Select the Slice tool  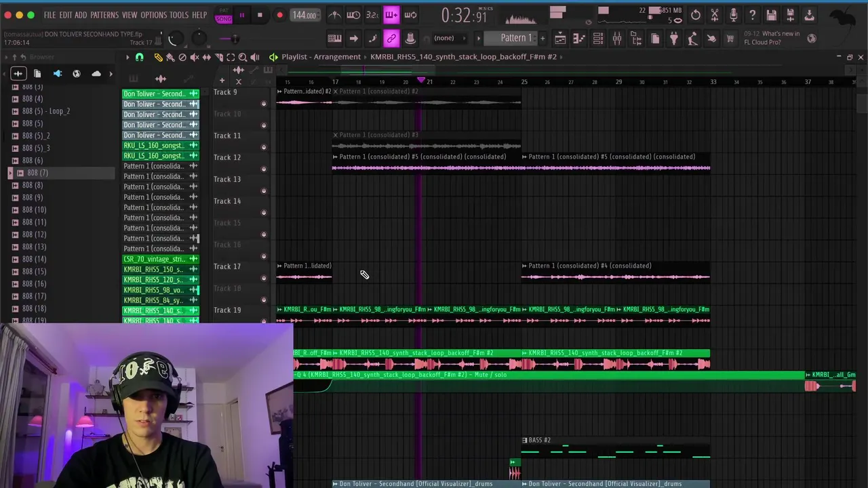click(219, 58)
